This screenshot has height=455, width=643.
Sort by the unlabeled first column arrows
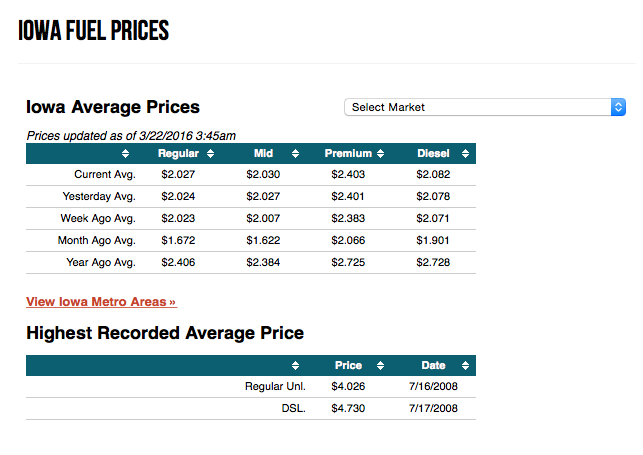click(x=125, y=154)
